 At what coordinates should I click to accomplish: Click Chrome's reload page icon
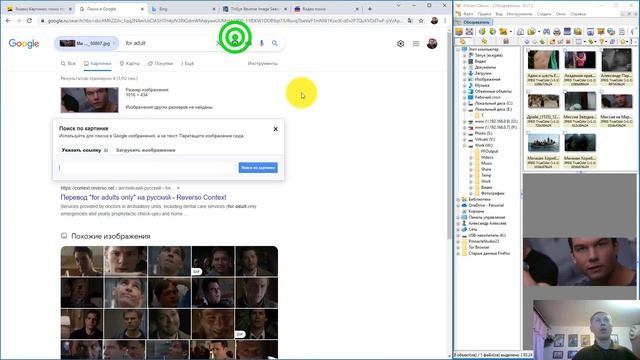point(29,20)
